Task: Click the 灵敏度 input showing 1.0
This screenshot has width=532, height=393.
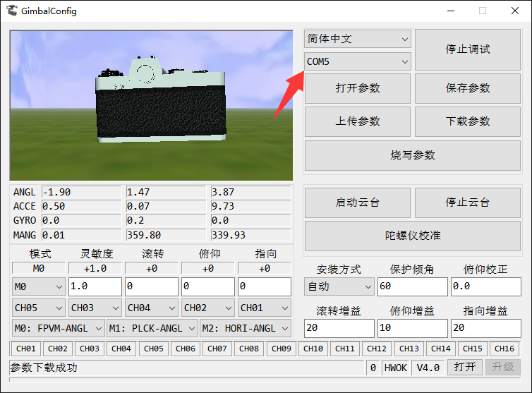Action: coord(95,286)
